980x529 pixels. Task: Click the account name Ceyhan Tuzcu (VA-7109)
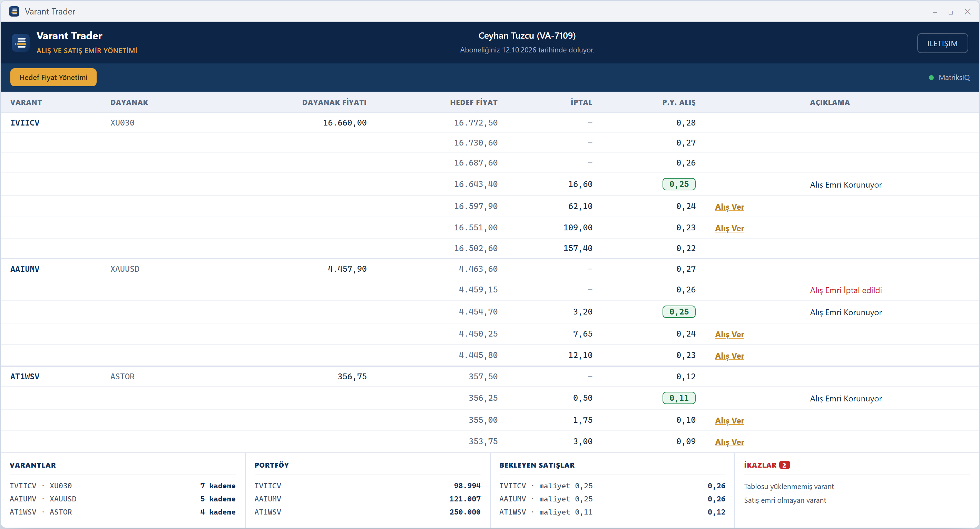(x=527, y=36)
